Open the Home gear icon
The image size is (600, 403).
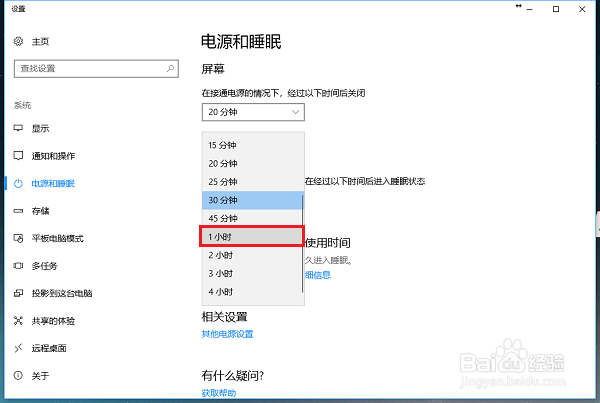[x=18, y=41]
